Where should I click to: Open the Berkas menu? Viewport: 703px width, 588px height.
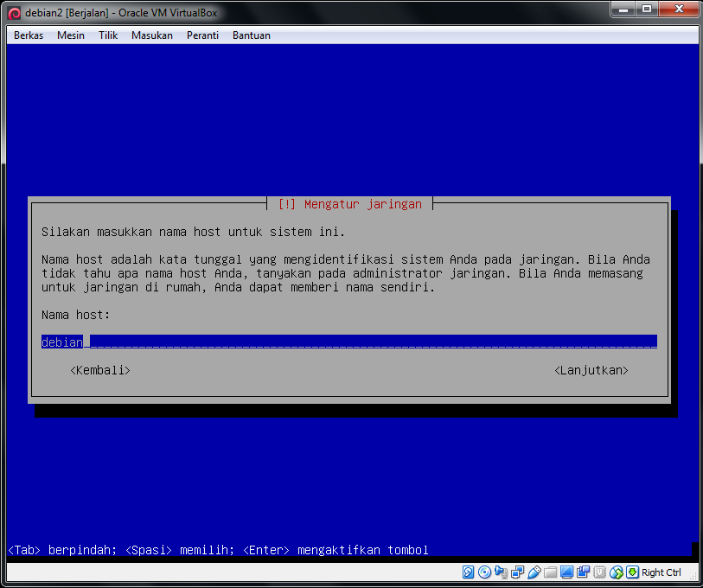coord(29,35)
